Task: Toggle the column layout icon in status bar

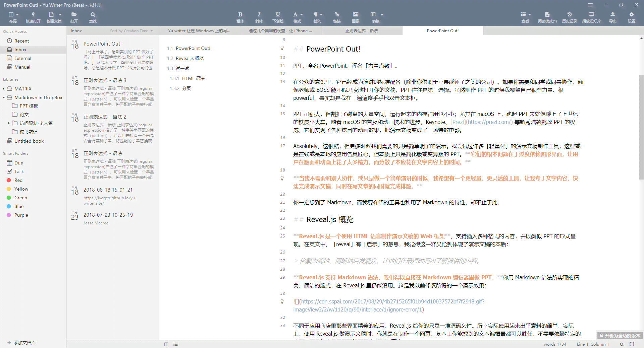Action: coord(166,344)
